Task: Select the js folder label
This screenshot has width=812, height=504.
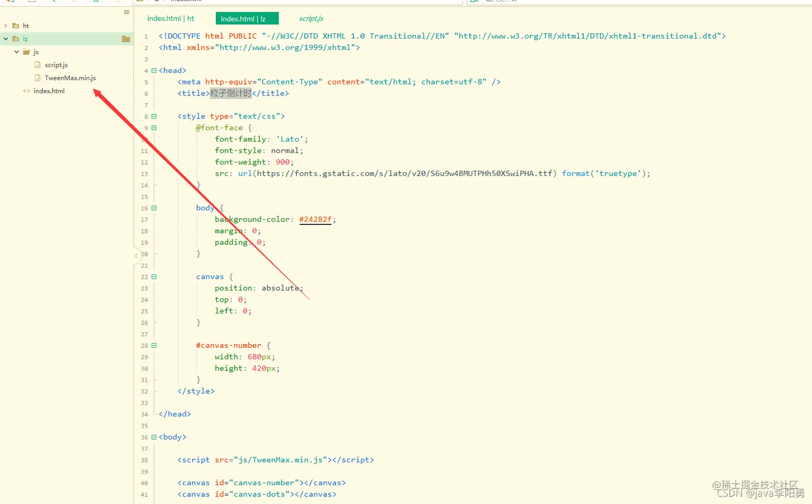Action: [36, 52]
